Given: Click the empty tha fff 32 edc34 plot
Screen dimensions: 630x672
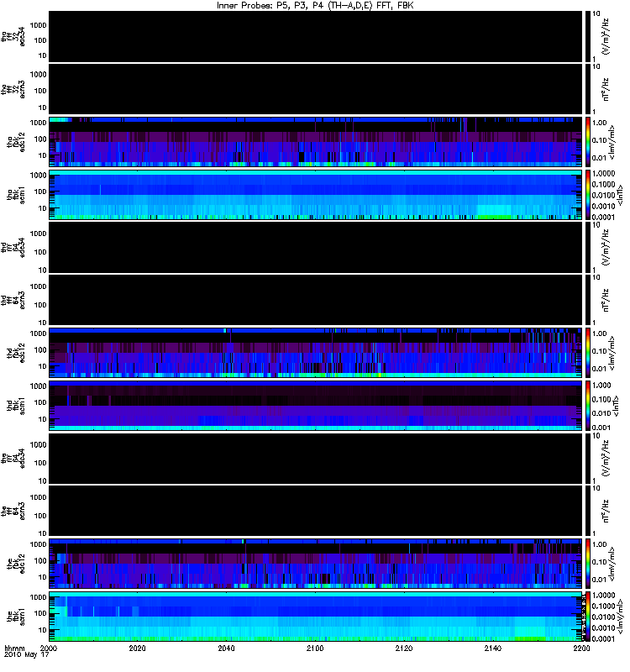Looking at the screenshot, I should (315, 37).
